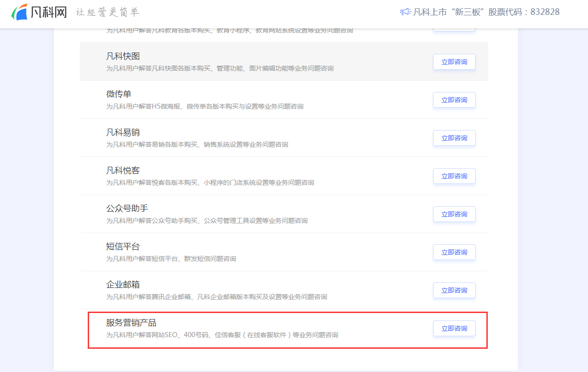Screen dimensions: 588x372
Task: Click the 服务营销产品 description about 网站SEO
Action: click(222, 335)
